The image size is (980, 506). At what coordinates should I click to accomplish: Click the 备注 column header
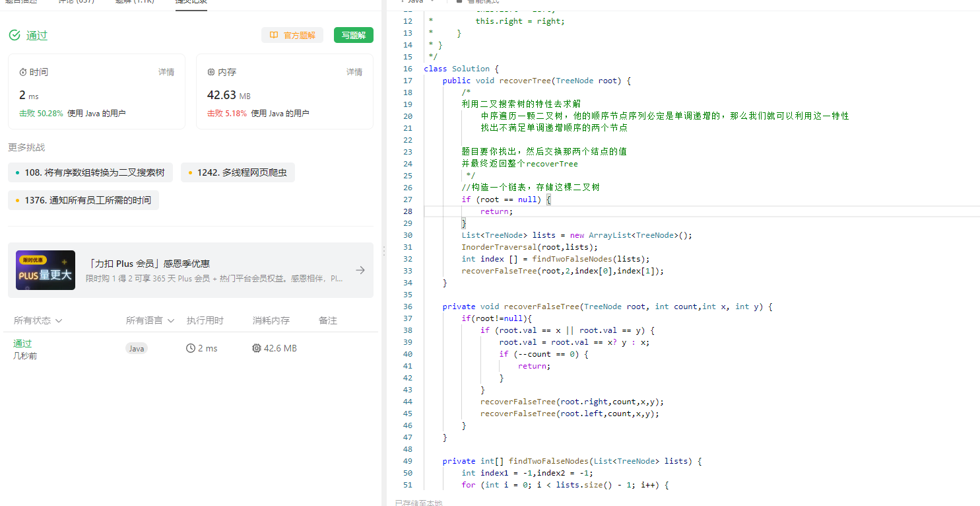pyautogui.click(x=328, y=320)
